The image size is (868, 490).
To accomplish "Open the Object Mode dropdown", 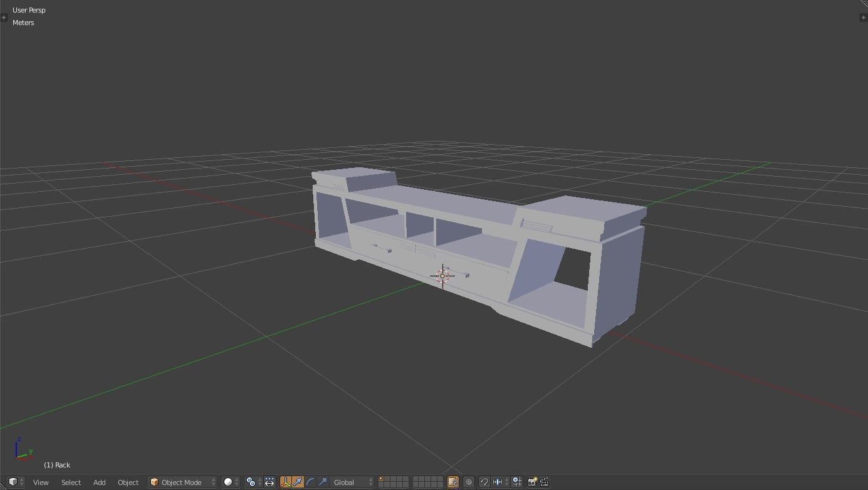I will tap(182, 482).
